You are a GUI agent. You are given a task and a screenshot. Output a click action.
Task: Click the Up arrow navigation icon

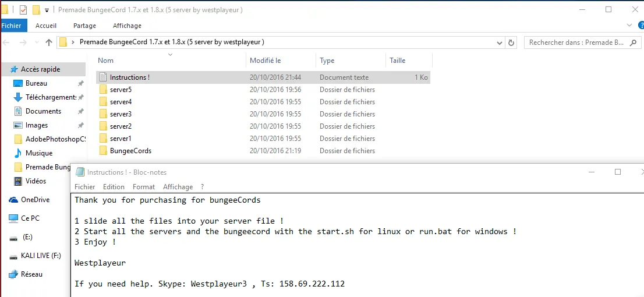pos(49,43)
